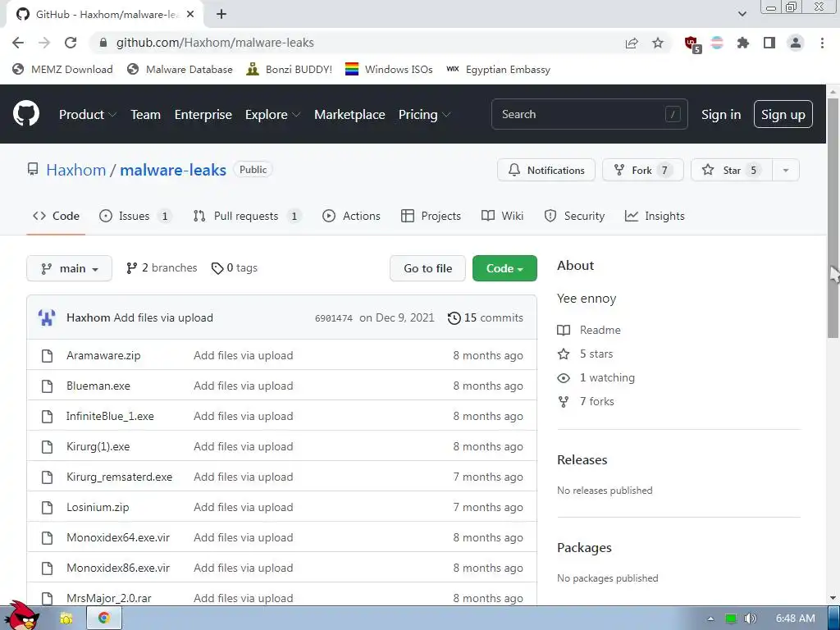The width and height of the screenshot is (840, 630).
Task: Switch to the Issues tab
Action: click(x=135, y=217)
